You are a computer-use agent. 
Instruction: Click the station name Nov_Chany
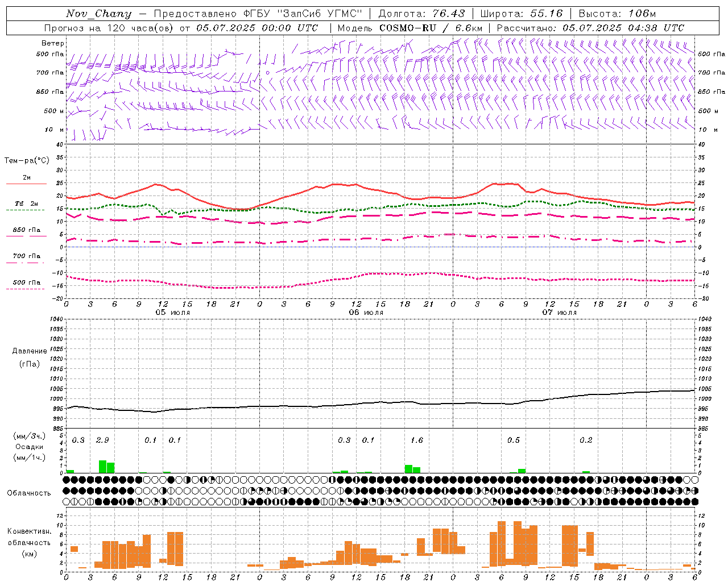point(98,14)
